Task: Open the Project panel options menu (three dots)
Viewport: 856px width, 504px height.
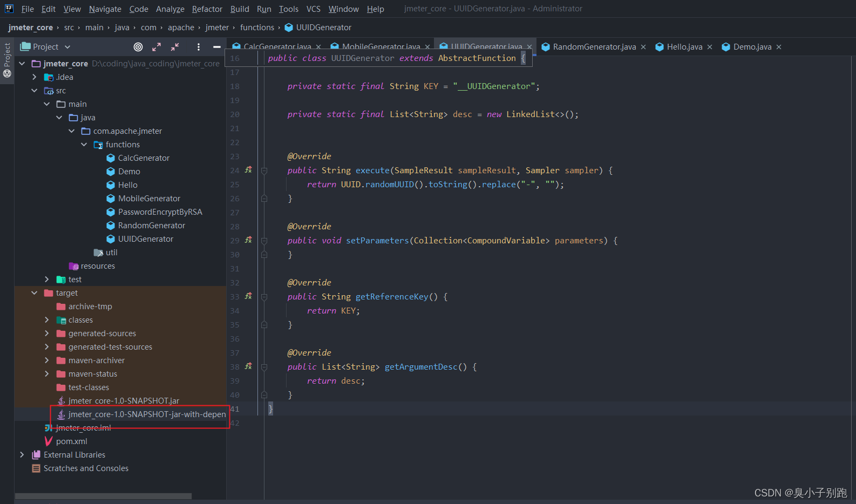Action: (x=199, y=47)
